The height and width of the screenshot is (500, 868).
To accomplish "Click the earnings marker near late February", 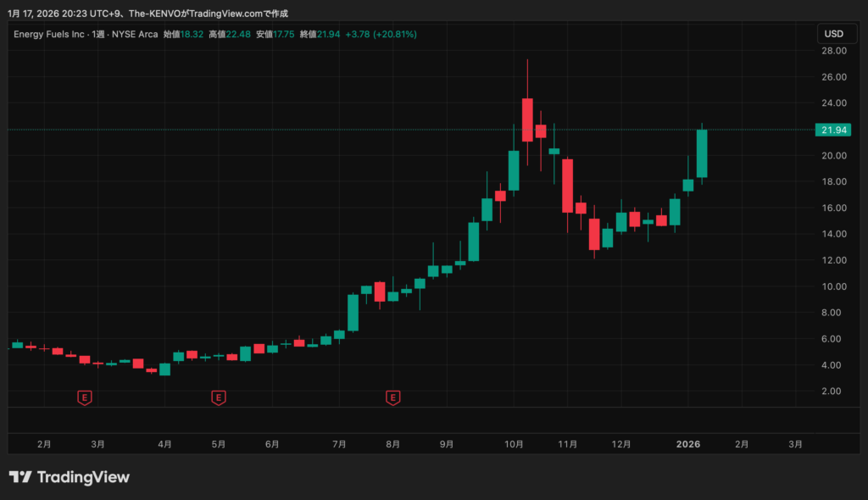I will pyautogui.click(x=84, y=397).
